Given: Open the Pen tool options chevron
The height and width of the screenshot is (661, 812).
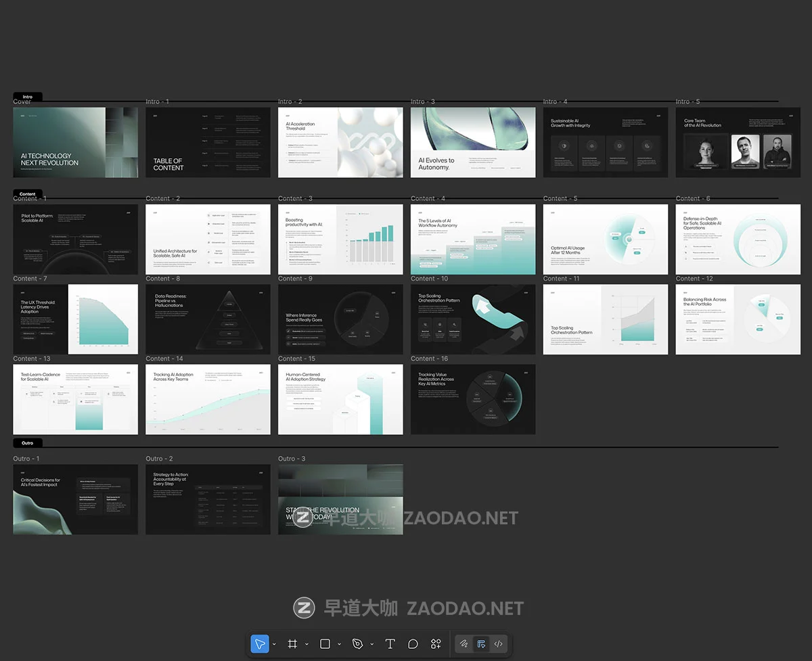Looking at the screenshot, I should (372, 645).
